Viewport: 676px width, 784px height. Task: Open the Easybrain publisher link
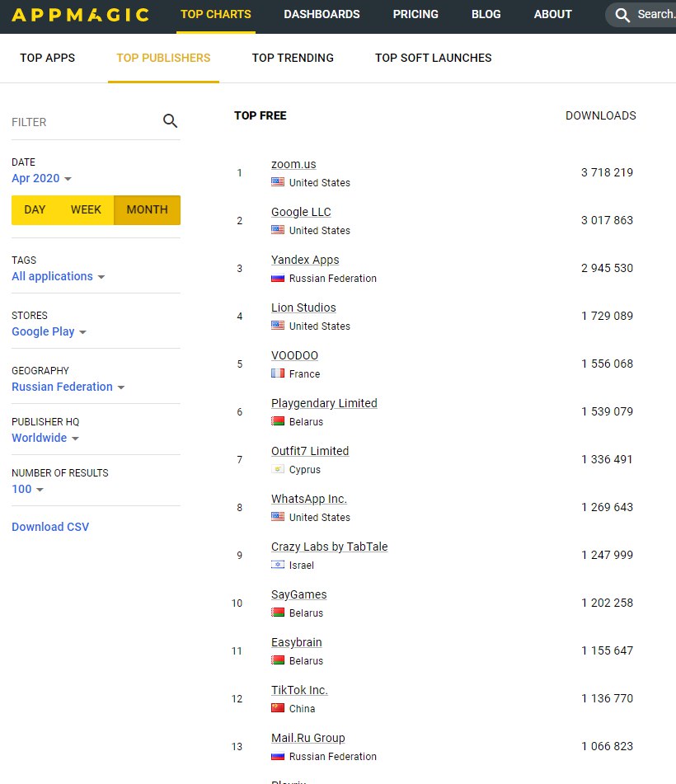pos(297,642)
